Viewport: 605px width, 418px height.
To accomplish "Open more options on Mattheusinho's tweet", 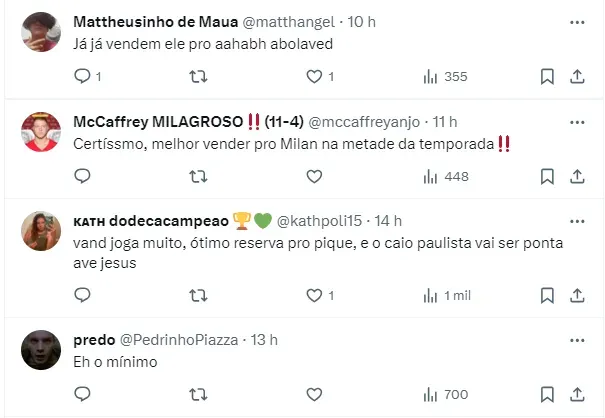I will 577,22.
